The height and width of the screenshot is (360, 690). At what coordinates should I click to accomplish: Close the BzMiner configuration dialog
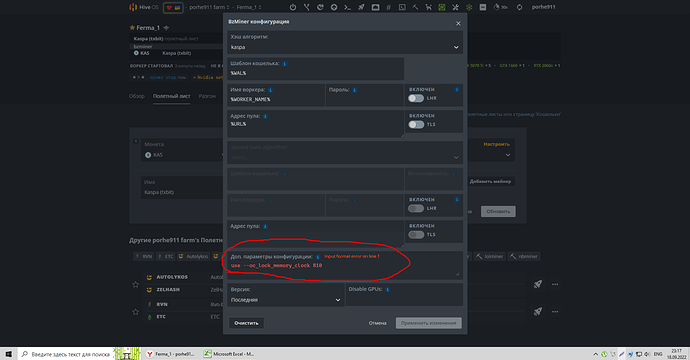click(x=458, y=23)
